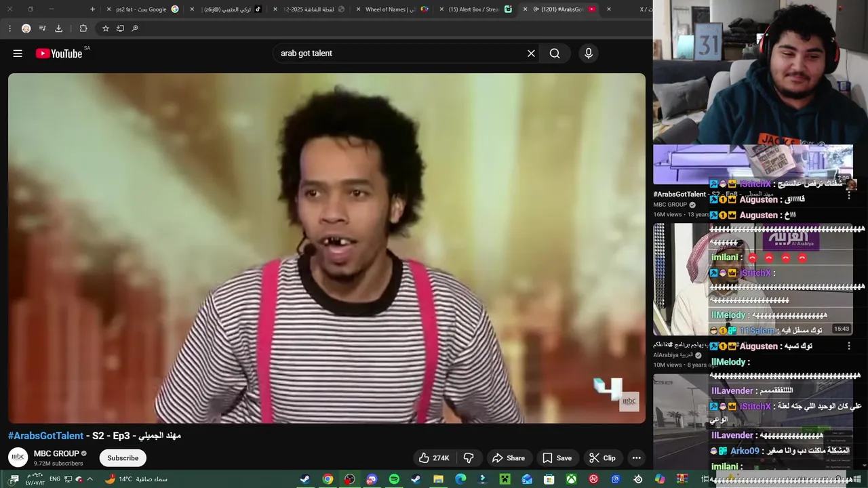Open AlArabiya channel under suggested video
The width and height of the screenshot is (868, 488).
pos(673,355)
